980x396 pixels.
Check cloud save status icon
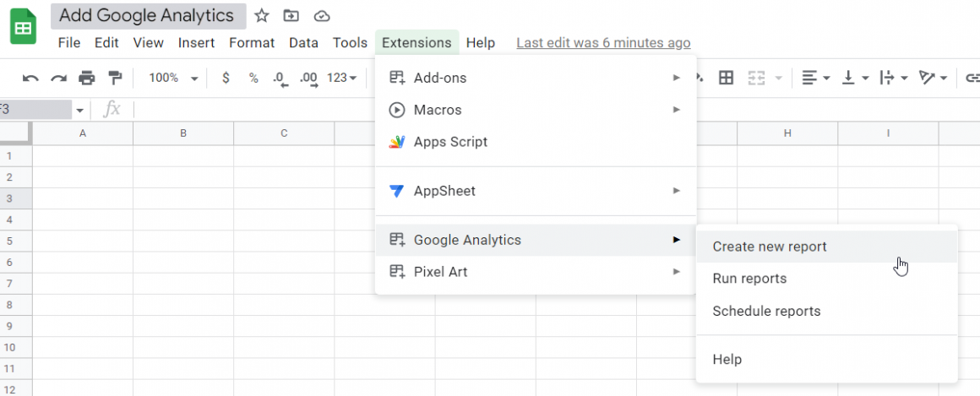click(321, 15)
